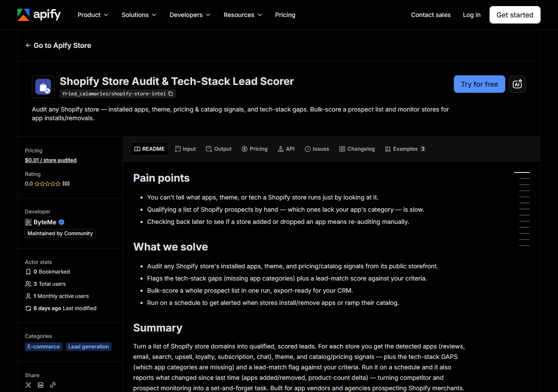
Task: Click the ByteMe avatar image
Action: (28, 222)
